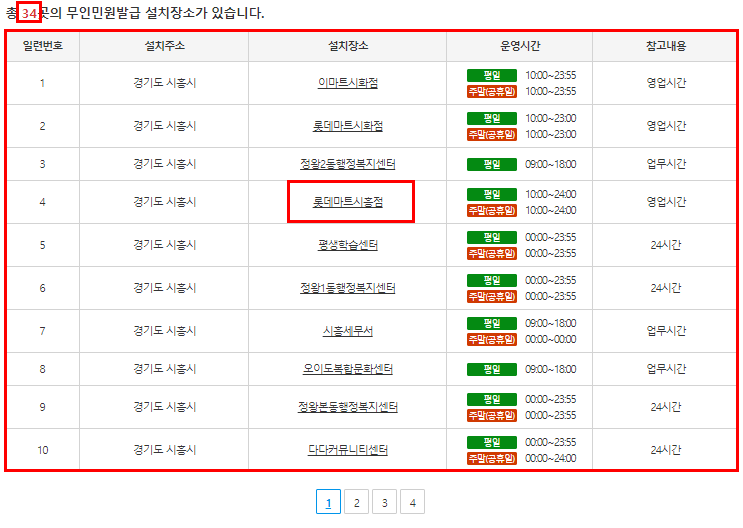Click the 설치주소 column header
The width and height of the screenshot is (743, 528).
164,46
